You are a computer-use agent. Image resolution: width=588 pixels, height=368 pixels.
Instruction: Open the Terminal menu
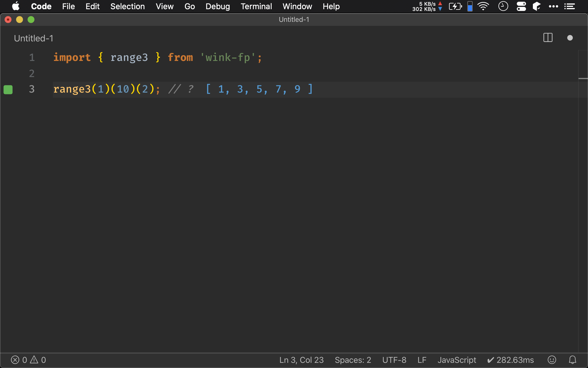pos(256,6)
